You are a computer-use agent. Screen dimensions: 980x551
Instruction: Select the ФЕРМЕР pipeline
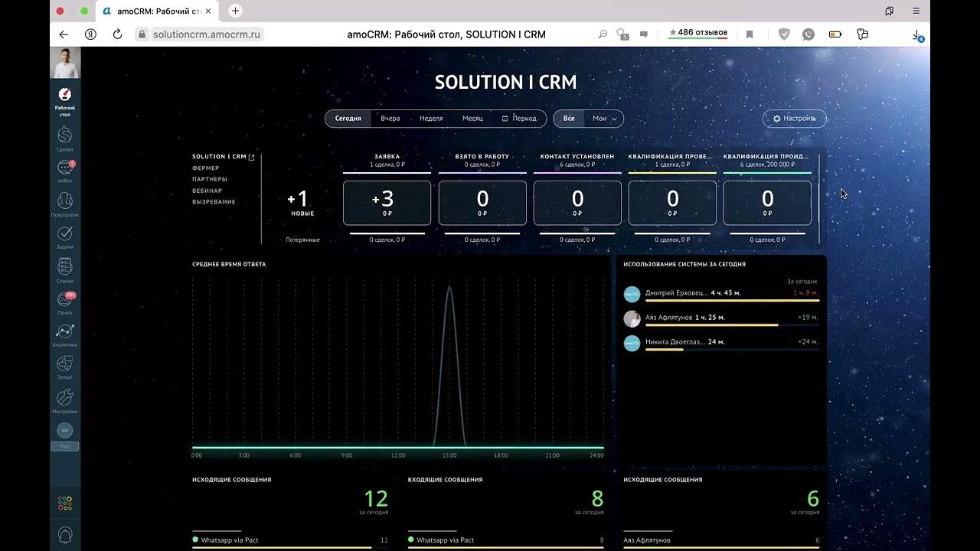[206, 168]
